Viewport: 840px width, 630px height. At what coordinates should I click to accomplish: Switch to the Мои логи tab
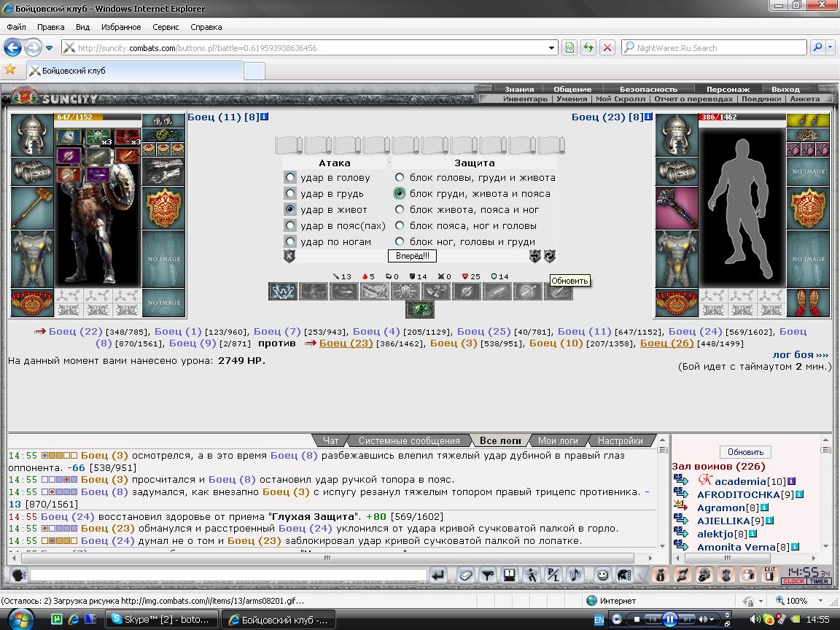(x=558, y=440)
